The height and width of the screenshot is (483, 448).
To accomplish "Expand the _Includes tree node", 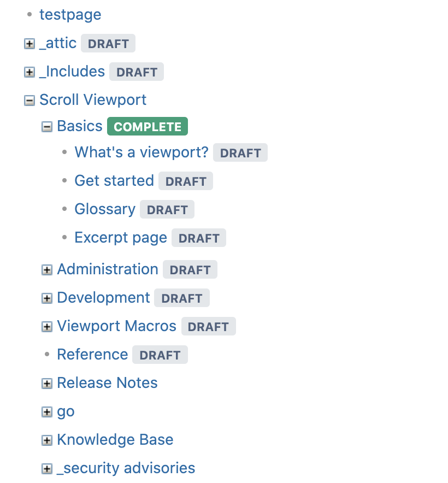I will 30,72.
